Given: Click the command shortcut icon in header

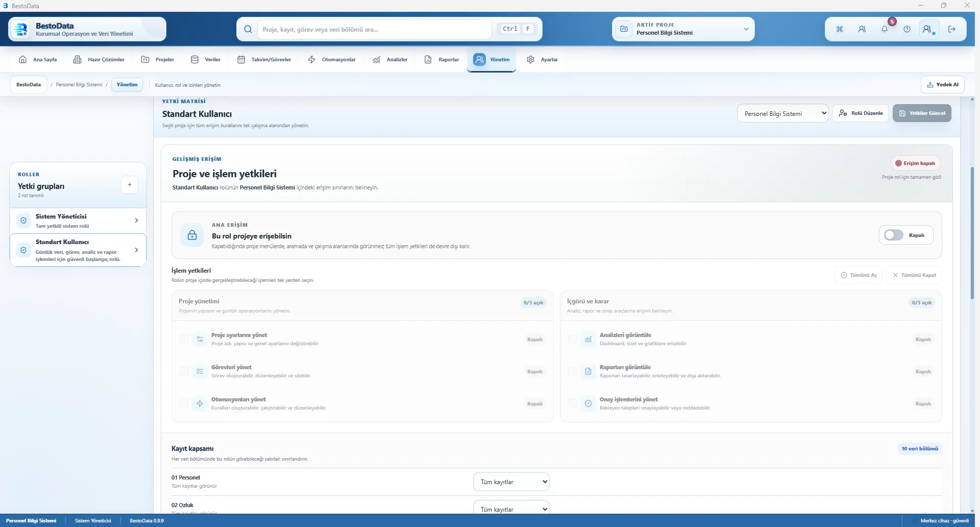Looking at the screenshot, I should 840,29.
